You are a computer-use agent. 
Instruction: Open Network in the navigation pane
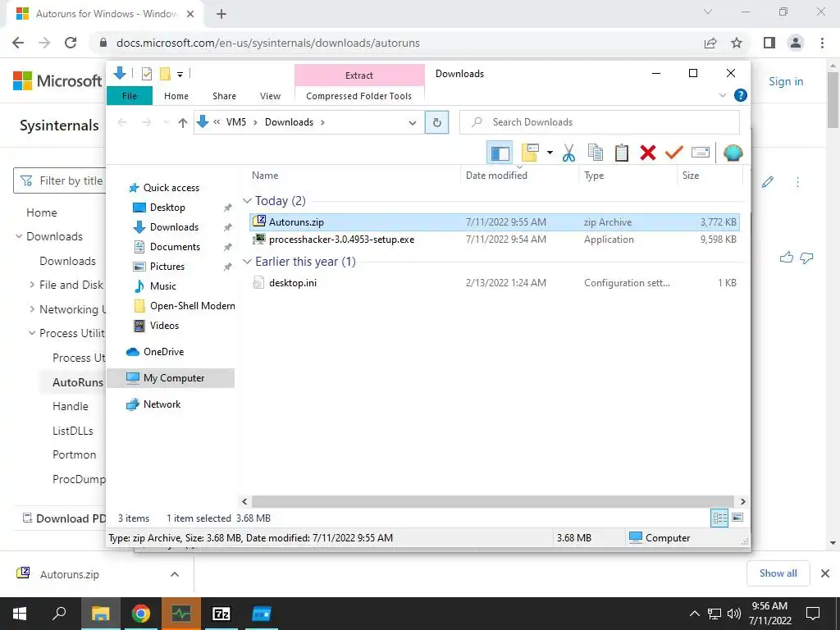[x=162, y=404]
